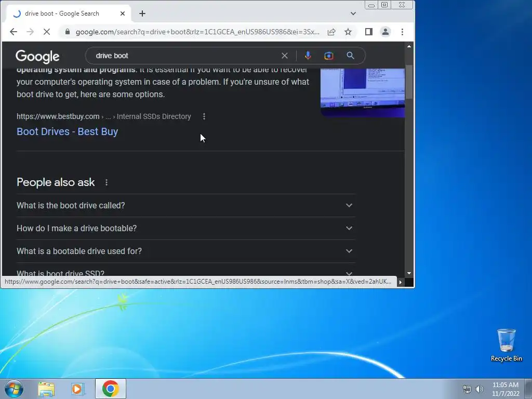The width and height of the screenshot is (532, 399).
Task: Expand 'What is the boot drive called?'
Action: (185, 206)
